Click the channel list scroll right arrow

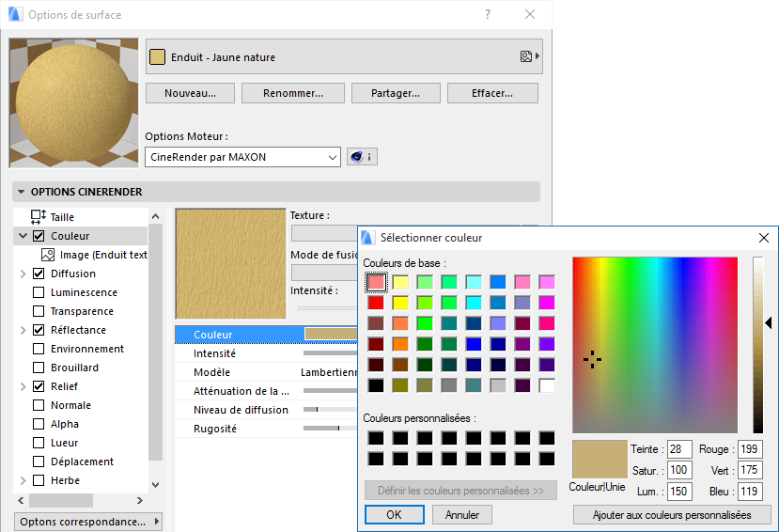pos(140,500)
